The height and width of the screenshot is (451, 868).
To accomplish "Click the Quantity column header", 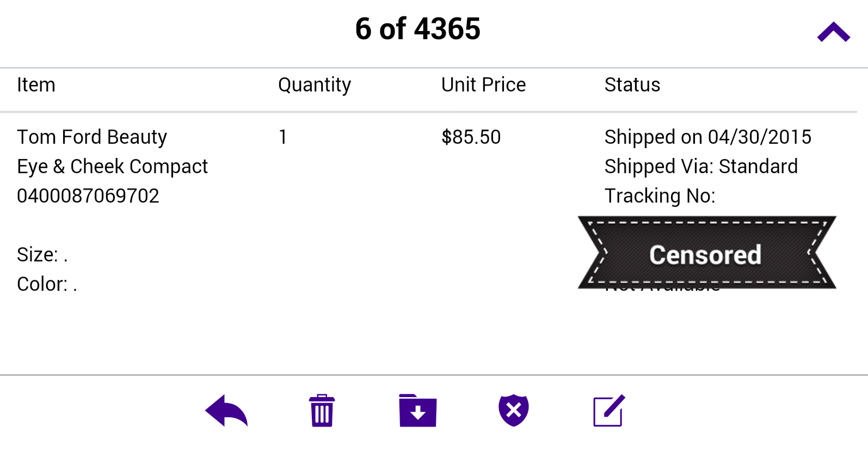I will tap(315, 85).
